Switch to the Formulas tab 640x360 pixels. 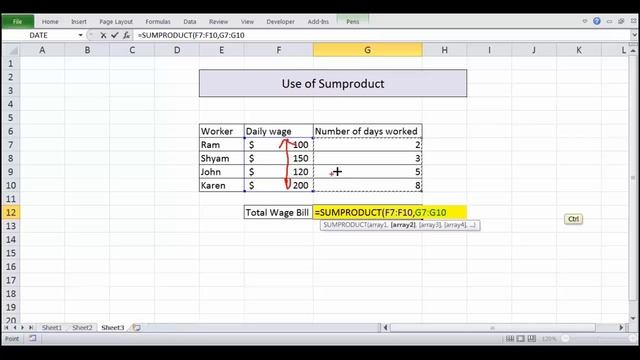point(158,22)
